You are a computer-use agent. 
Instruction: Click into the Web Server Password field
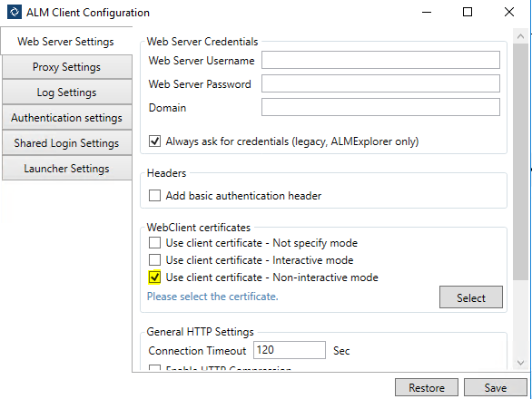point(380,83)
